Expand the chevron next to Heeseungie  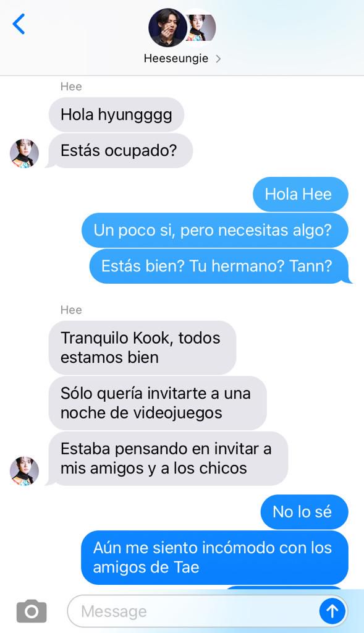point(218,59)
